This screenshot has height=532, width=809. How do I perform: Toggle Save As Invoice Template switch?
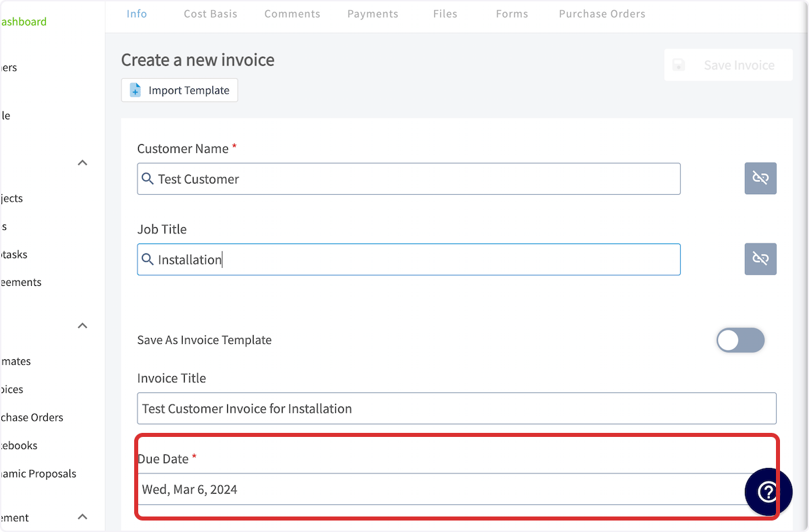[740, 341]
